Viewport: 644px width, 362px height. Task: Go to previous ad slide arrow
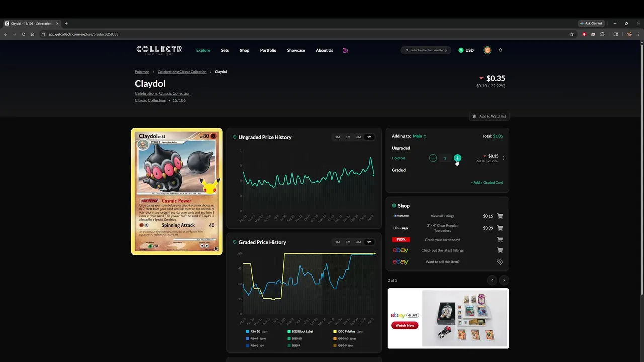point(492,280)
